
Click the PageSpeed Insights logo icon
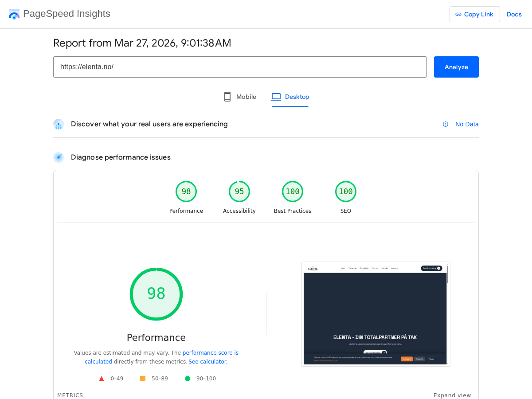tap(14, 14)
